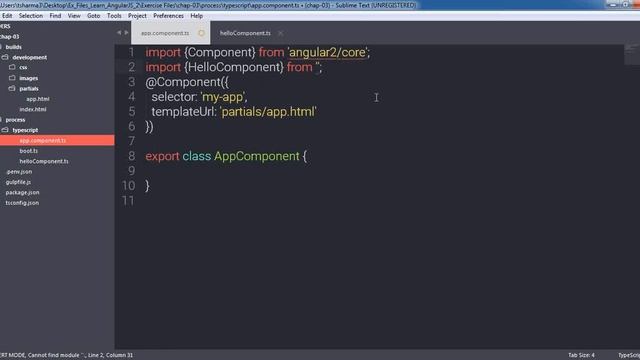Click line number 9 in the gutter
The image size is (640, 360).
click(131, 171)
